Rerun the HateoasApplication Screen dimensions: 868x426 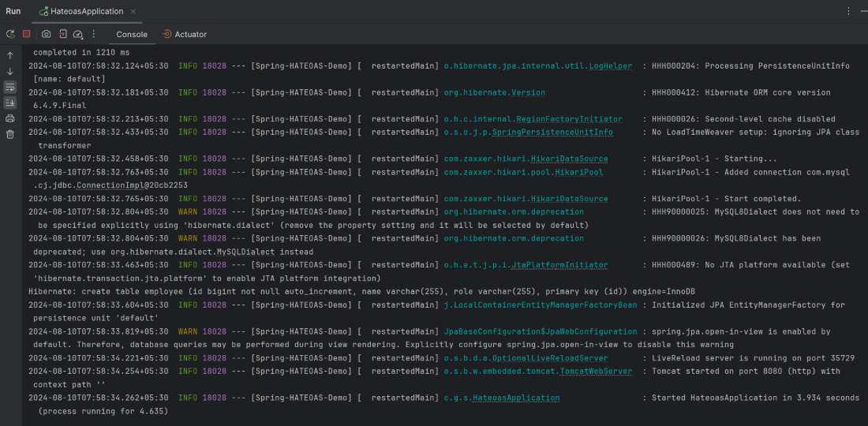coord(10,34)
